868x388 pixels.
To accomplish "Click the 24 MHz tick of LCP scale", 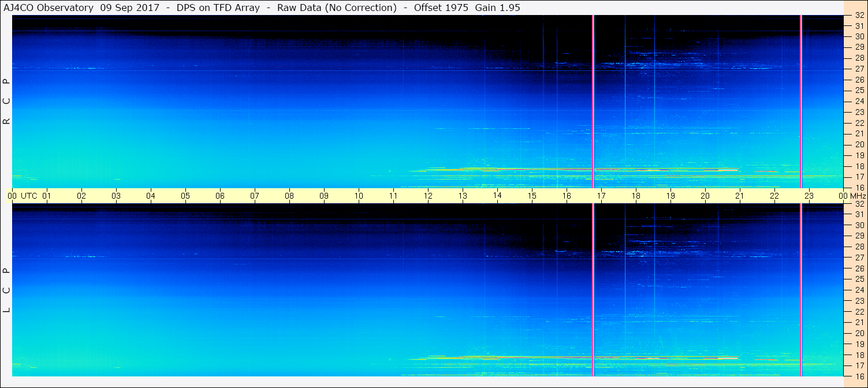I will pyautogui.click(x=859, y=290).
